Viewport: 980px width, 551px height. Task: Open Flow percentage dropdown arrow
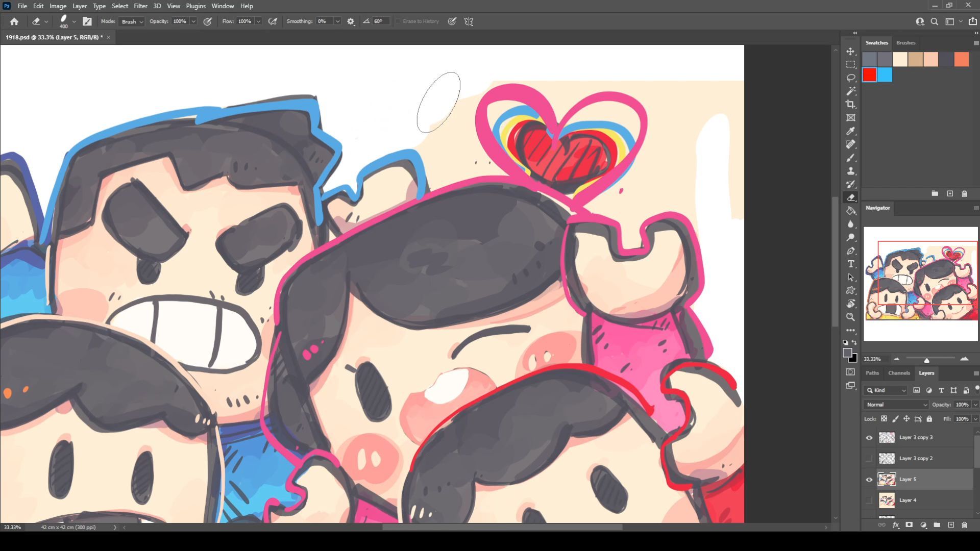[258, 21]
